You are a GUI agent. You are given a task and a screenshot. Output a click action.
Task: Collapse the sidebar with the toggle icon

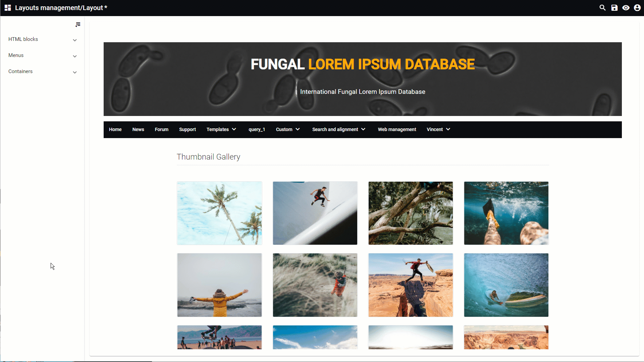click(x=78, y=24)
